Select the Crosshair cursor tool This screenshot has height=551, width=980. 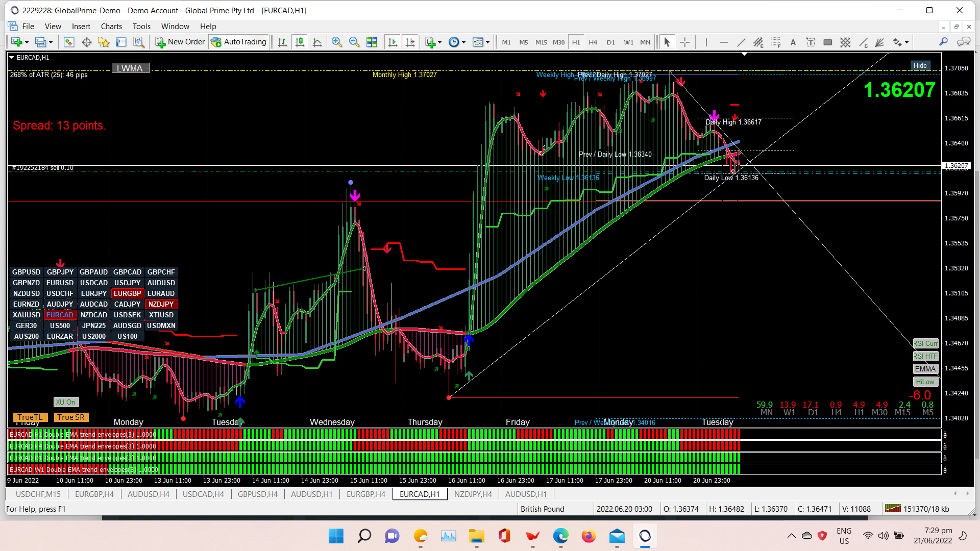[685, 42]
